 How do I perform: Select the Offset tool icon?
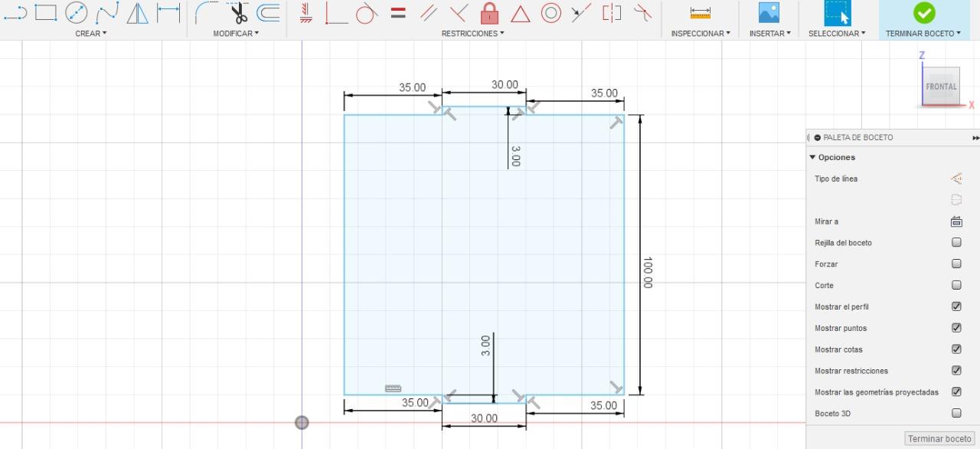pos(268,12)
